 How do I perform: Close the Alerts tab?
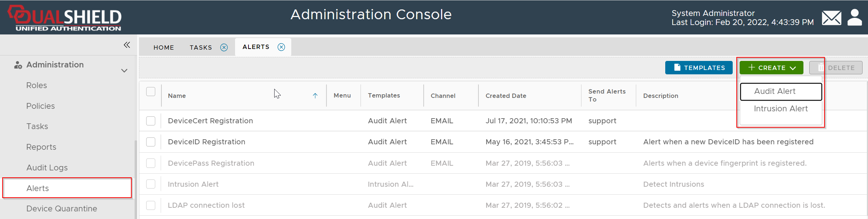(x=281, y=47)
